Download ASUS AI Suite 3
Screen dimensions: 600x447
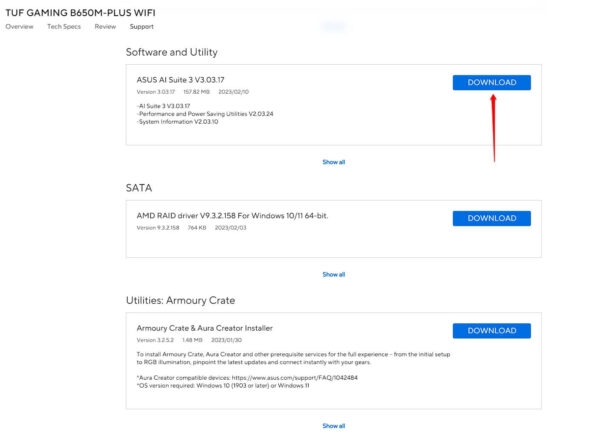(491, 82)
